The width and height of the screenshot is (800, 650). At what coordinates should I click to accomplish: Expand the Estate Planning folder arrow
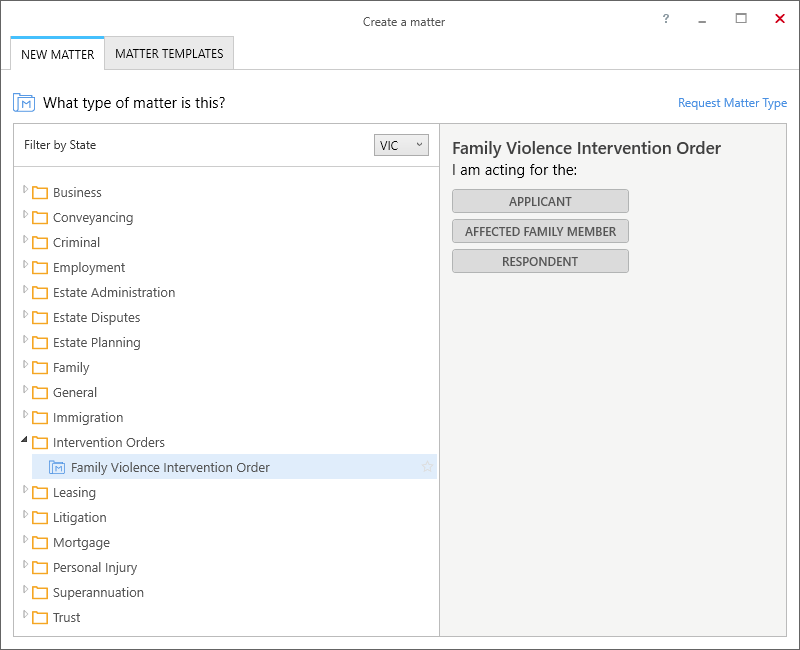25,339
